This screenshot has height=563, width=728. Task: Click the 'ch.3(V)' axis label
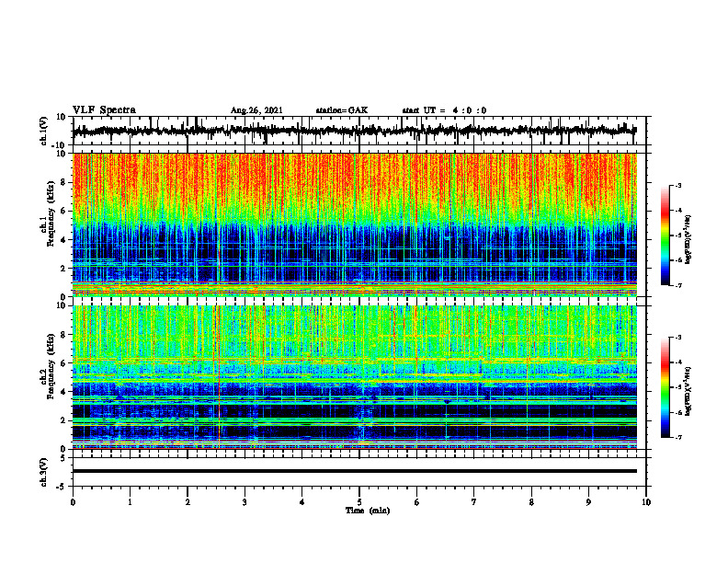[44, 473]
